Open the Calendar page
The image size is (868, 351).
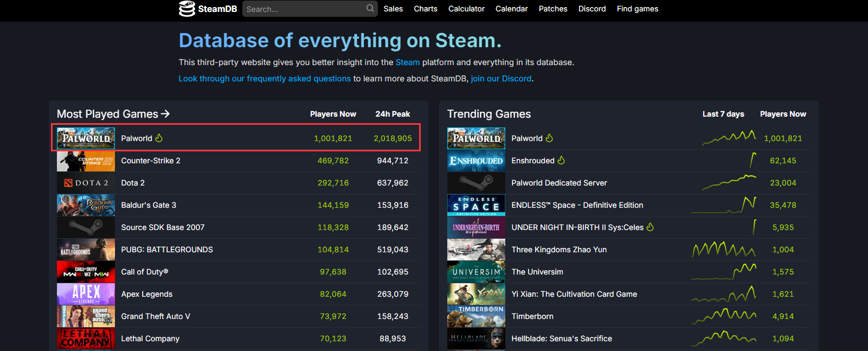(x=511, y=9)
